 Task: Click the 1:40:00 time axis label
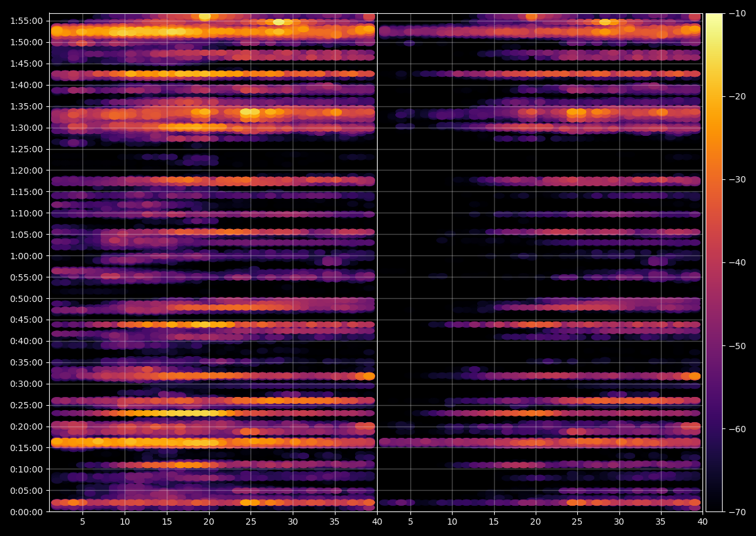26,85
